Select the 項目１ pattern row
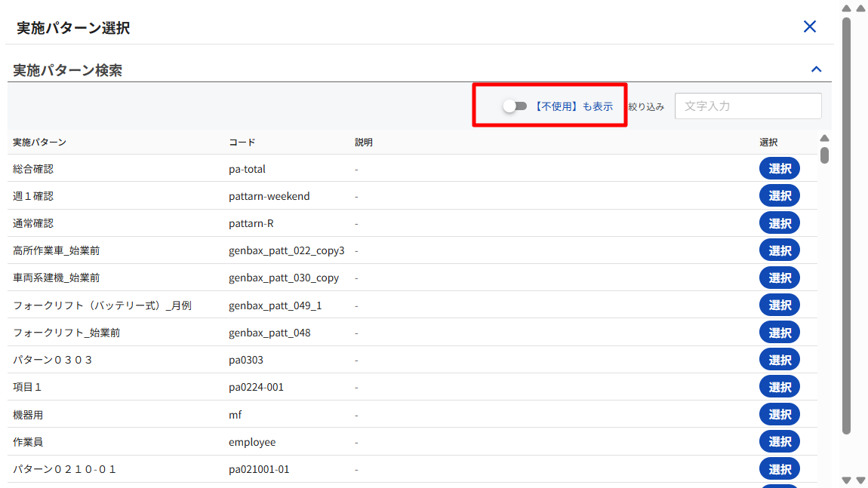Screen dimensions: 868x488 click(779, 387)
